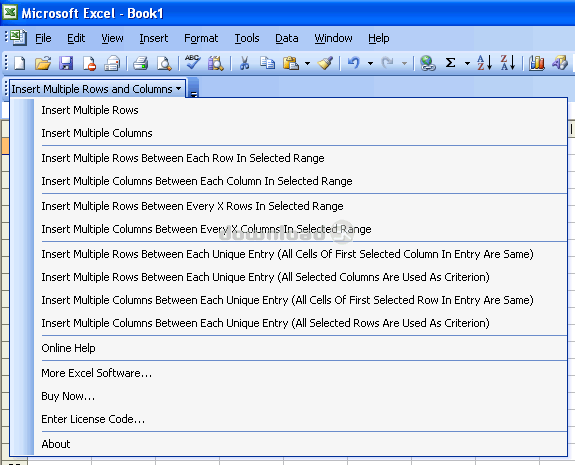Save the workbook with floppy icon
This screenshot has width=575, height=465.
[66, 63]
